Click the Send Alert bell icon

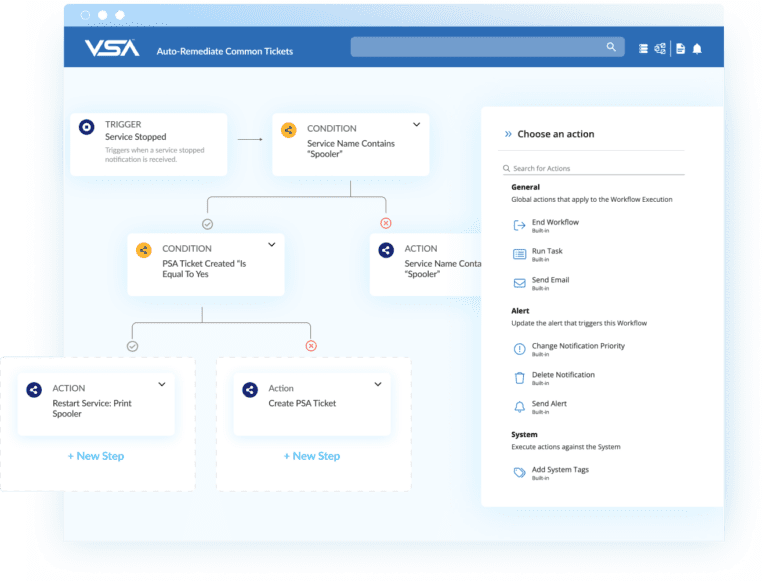[x=519, y=407]
